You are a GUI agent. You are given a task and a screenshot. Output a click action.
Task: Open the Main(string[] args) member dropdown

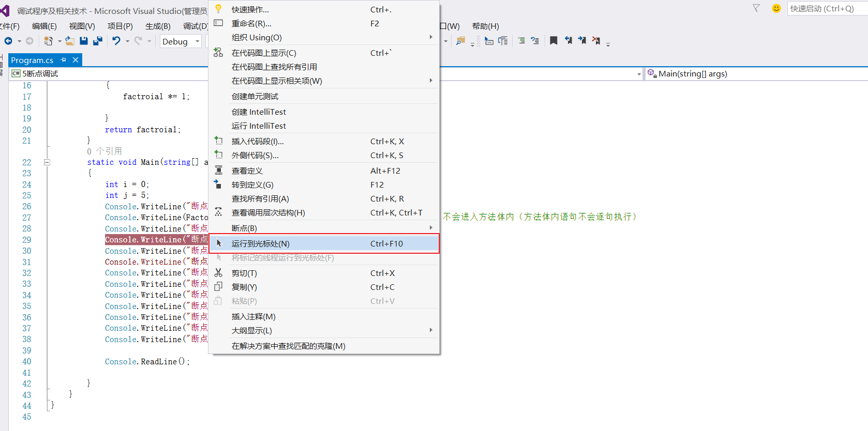click(756, 74)
